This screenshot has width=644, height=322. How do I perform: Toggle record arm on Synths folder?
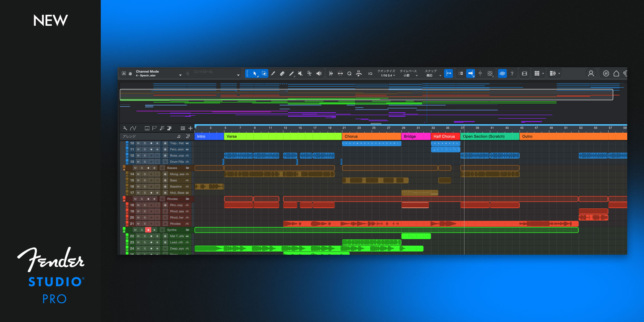[x=148, y=230]
